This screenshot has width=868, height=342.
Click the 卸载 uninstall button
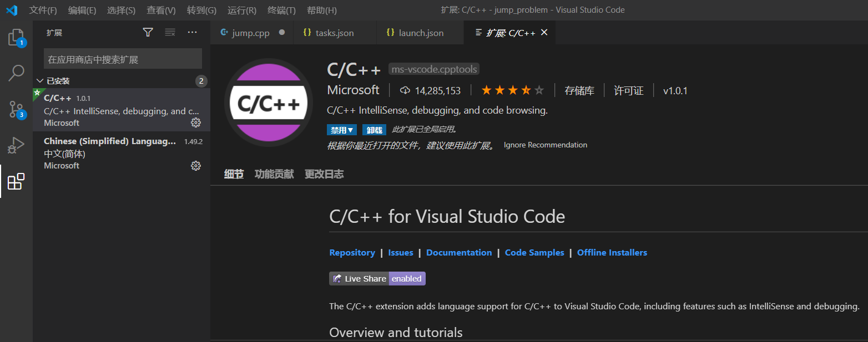click(x=375, y=130)
